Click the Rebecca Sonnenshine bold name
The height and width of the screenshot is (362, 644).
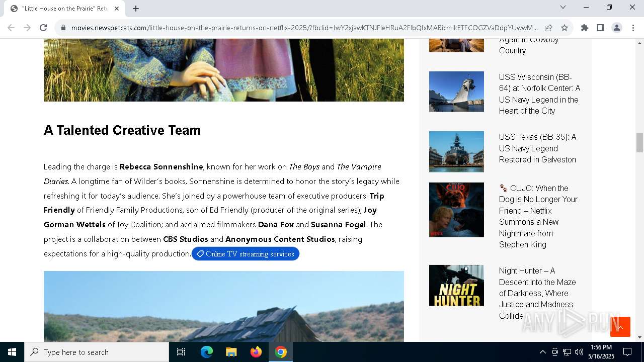[x=161, y=166]
